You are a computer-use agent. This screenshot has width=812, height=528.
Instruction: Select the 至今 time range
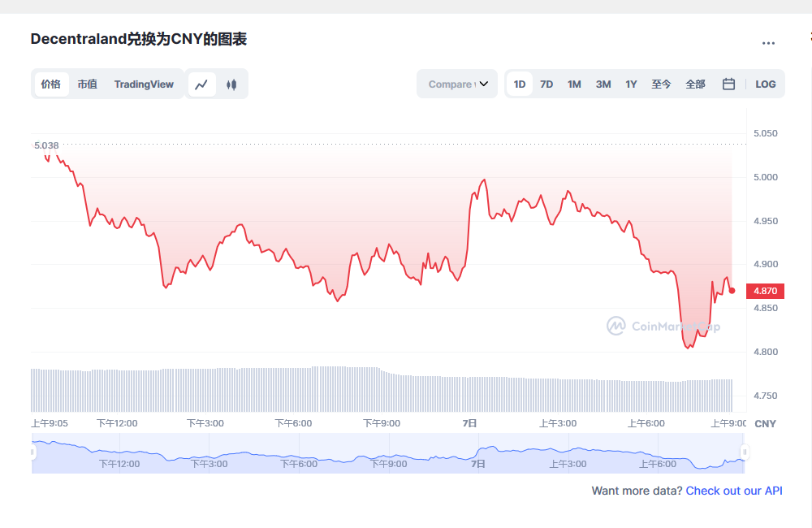pos(661,84)
